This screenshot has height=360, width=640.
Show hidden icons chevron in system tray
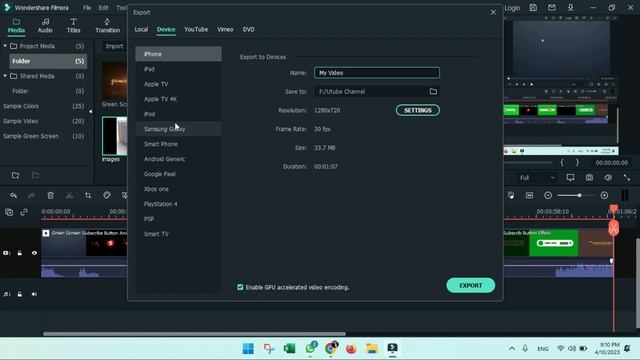512,348
